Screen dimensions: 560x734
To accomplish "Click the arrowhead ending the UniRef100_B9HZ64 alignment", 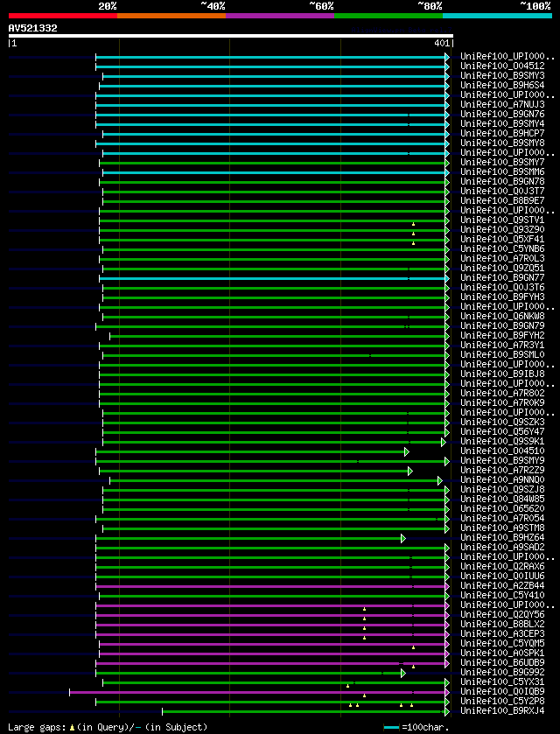I will tap(403, 538).
